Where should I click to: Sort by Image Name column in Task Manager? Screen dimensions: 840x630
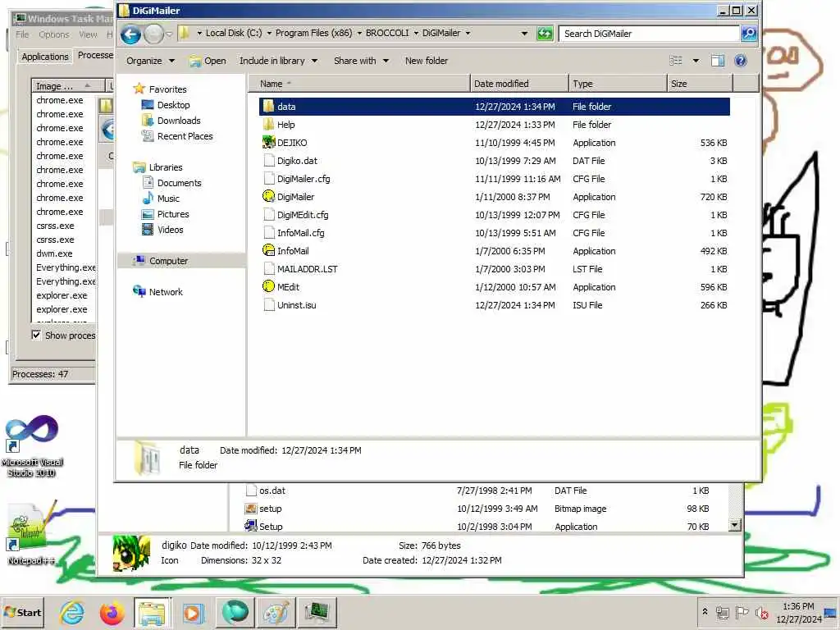click(x=69, y=85)
